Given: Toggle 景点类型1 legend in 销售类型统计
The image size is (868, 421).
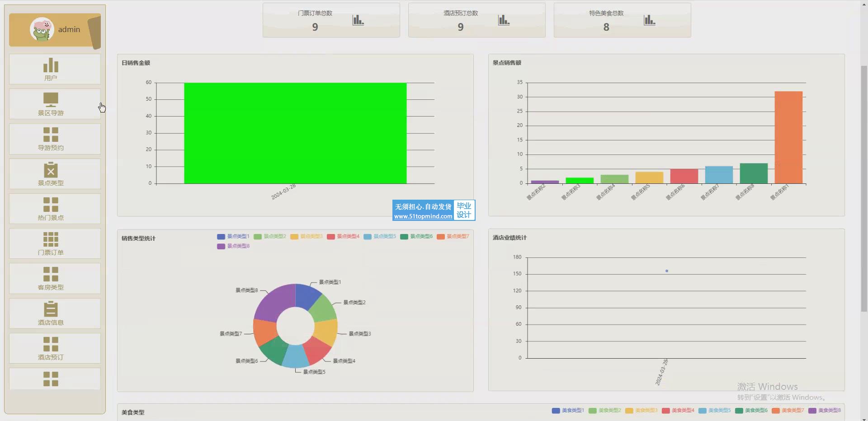Looking at the screenshot, I should click(233, 236).
